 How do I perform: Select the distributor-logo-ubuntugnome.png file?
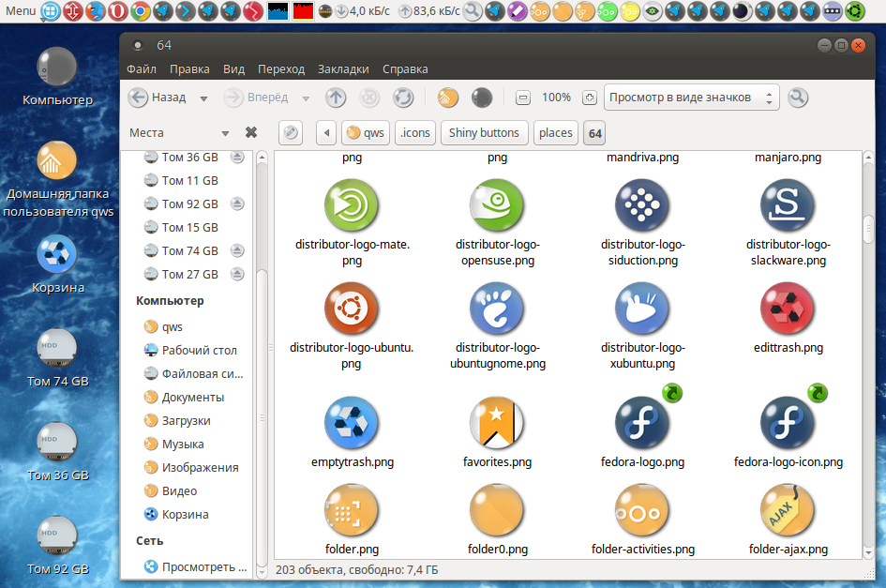[497, 325]
